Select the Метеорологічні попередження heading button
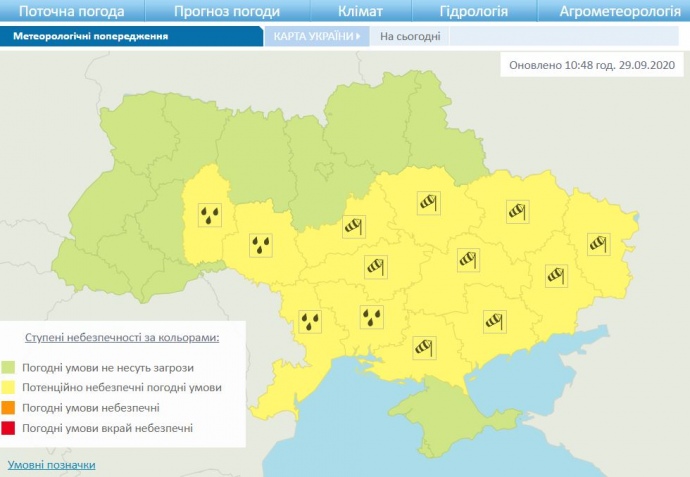690x477 pixels. coord(90,36)
